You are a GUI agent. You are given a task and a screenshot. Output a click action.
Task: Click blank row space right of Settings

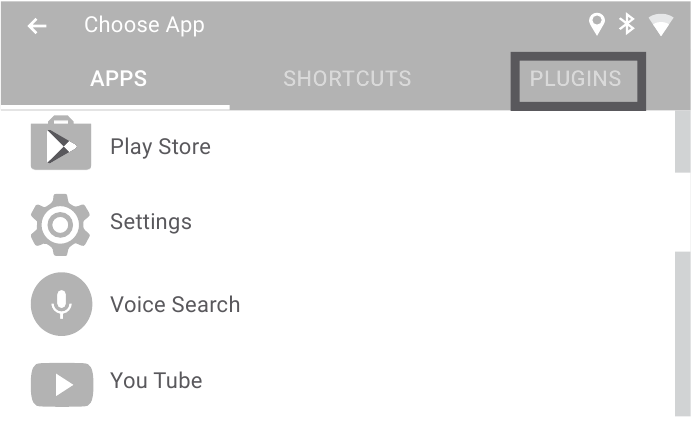point(430,223)
